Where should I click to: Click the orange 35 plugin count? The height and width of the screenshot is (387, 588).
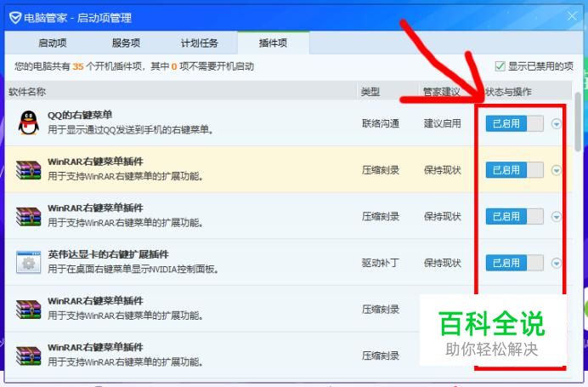tap(78, 66)
